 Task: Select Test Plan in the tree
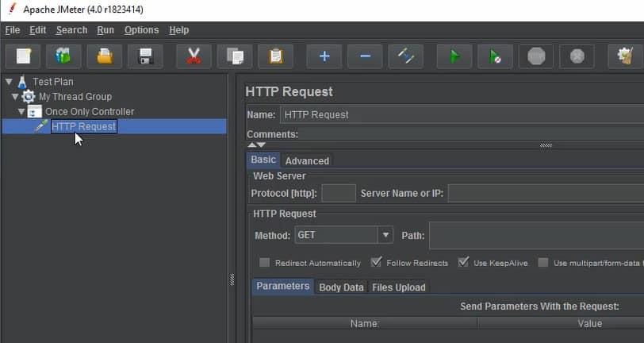click(x=53, y=82)
